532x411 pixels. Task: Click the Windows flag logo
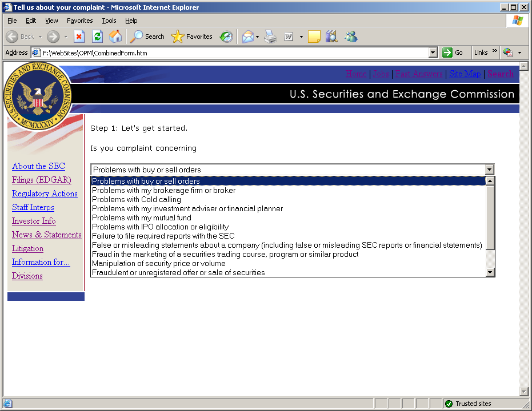point(517,21)
